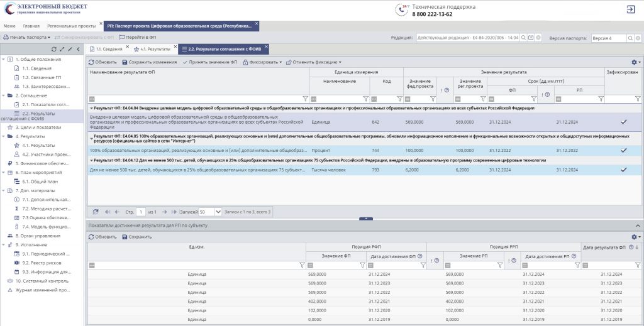Collapse the Показатели достижения результата panel

[638, 225]
